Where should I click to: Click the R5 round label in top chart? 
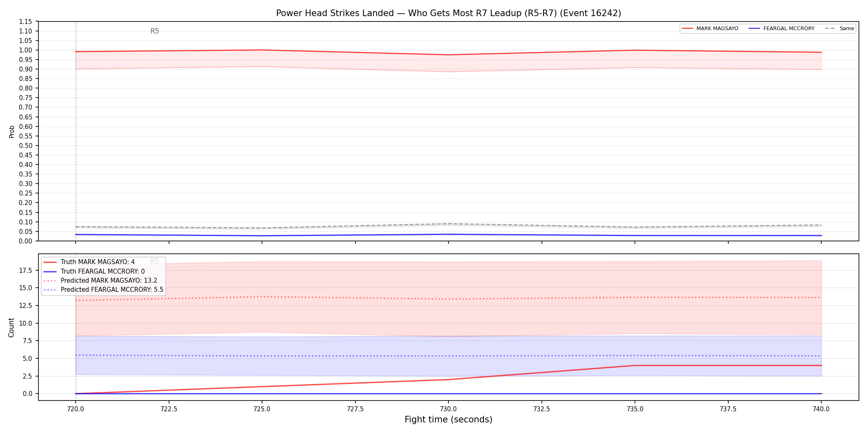click(155, 31)
